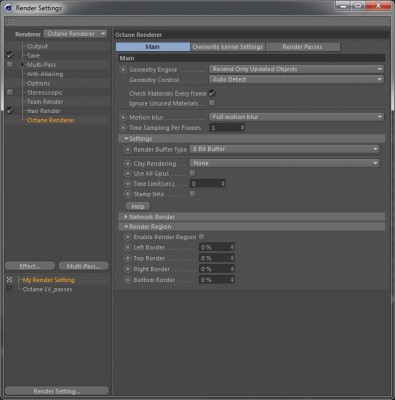Screen dimensions: 395x400
Task: Select Octane Renderer in the settings list
Action: tap(51, 120)
